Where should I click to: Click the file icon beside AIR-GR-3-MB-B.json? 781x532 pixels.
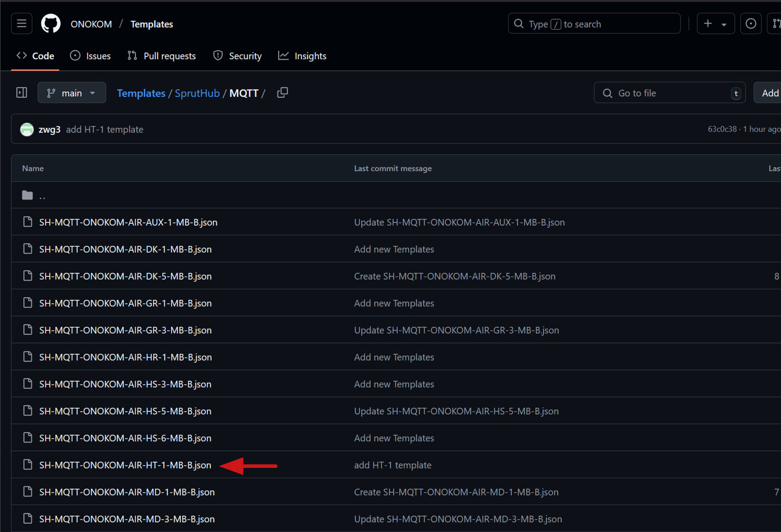pyautogui.click(x=28, y=330)
